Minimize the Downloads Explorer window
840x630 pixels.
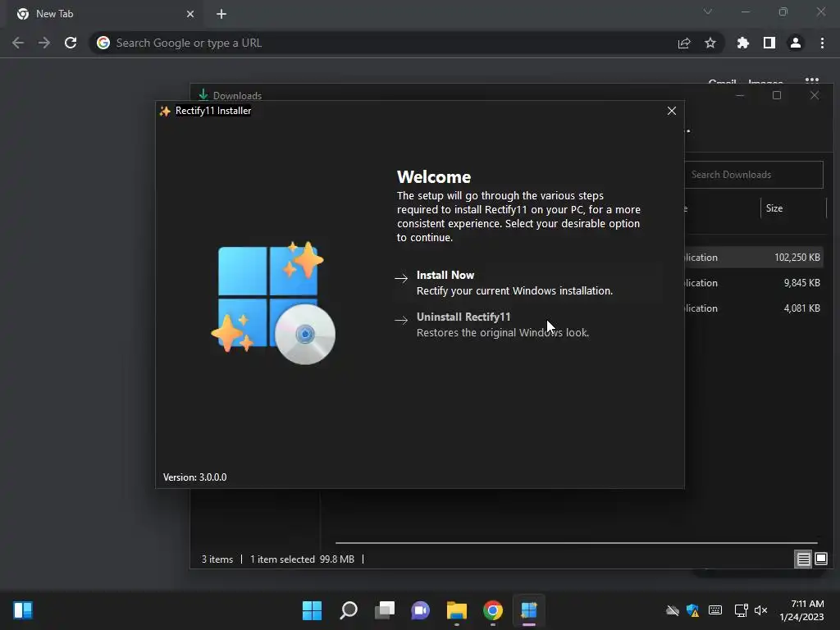[740, 95]
